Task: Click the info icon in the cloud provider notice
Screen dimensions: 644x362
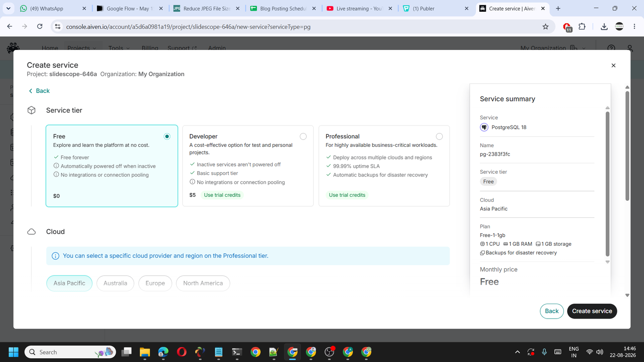Action: coord(56,256)
